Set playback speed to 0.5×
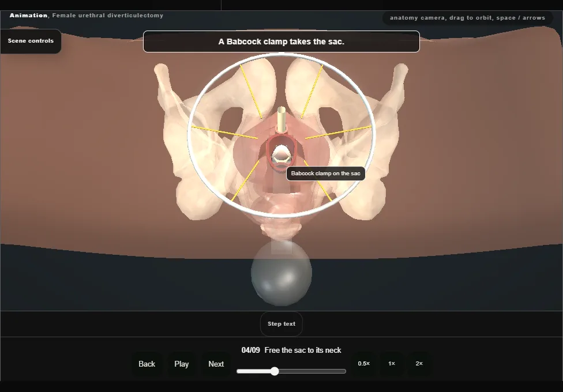Screen dimensions: 563x392 pyautogui.click(x=364, y=364)
